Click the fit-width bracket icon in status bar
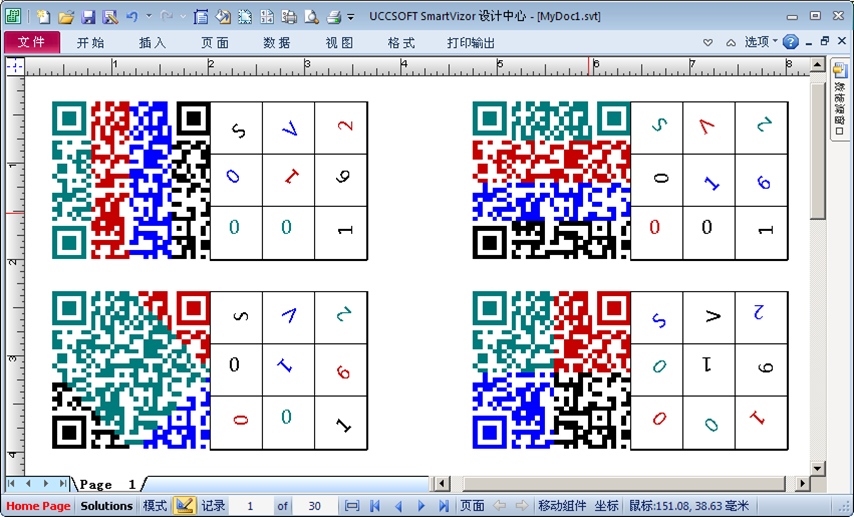 [x=352, y=506]
